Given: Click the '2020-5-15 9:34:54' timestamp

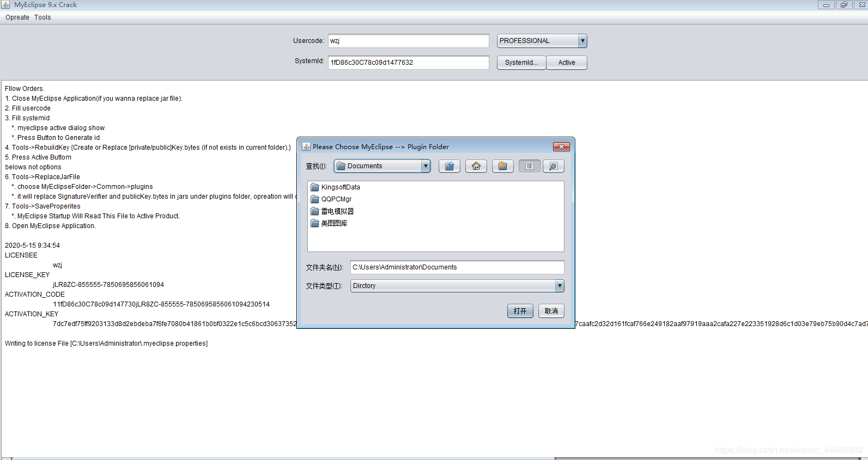Looking at the screenshot, I should click(x=33, y=246).
